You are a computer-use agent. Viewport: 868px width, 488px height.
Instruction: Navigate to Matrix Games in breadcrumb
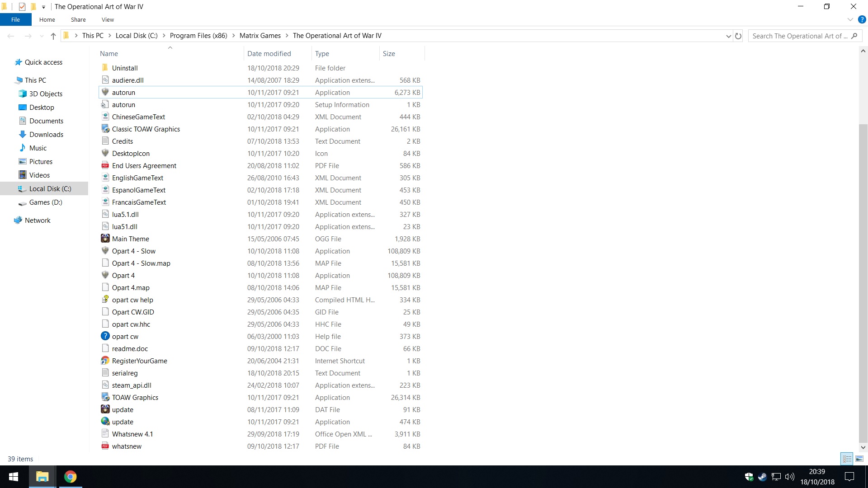tap(260, 36)
